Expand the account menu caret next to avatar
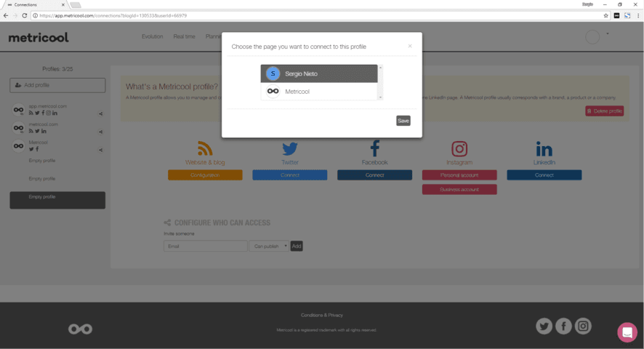The width and height of the screenshot is (644, 349). (x=608, y=33)
